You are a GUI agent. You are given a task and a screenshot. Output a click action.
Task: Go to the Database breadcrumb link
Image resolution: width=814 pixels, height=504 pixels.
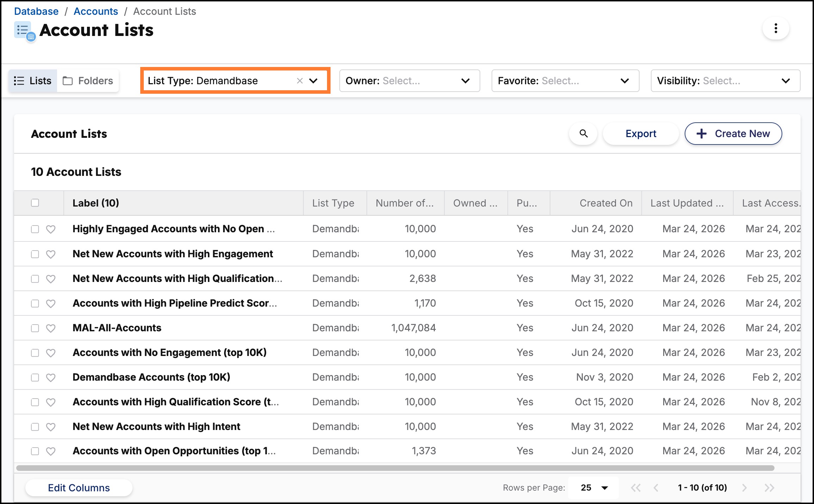pos(36,11)
